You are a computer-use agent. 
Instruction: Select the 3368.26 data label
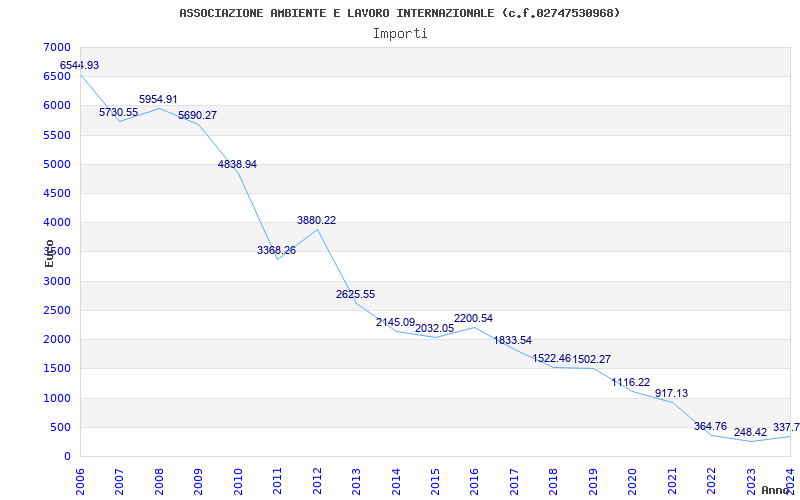(277, 250)
